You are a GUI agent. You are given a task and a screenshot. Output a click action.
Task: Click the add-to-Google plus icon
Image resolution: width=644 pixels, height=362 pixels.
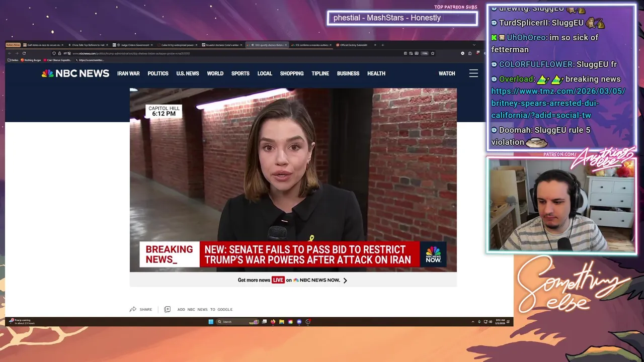(x=167, y=309)
